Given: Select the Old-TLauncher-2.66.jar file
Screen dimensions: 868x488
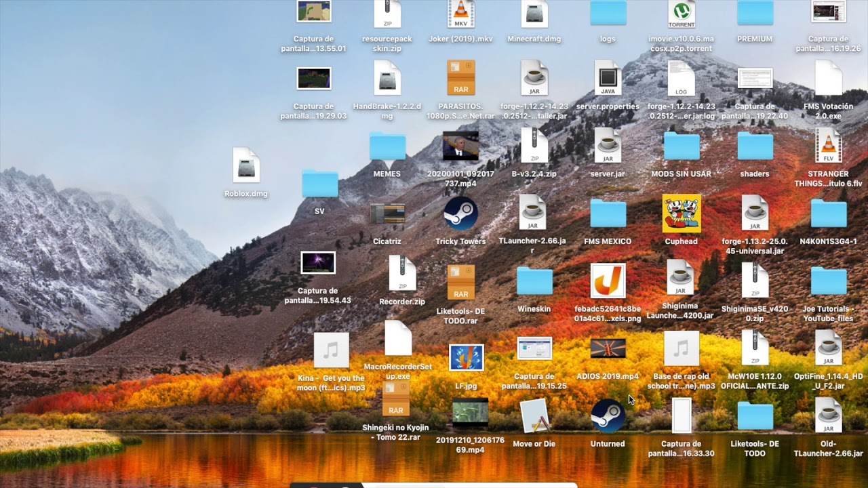Looking at the screenshot, I should pos(829,415).
